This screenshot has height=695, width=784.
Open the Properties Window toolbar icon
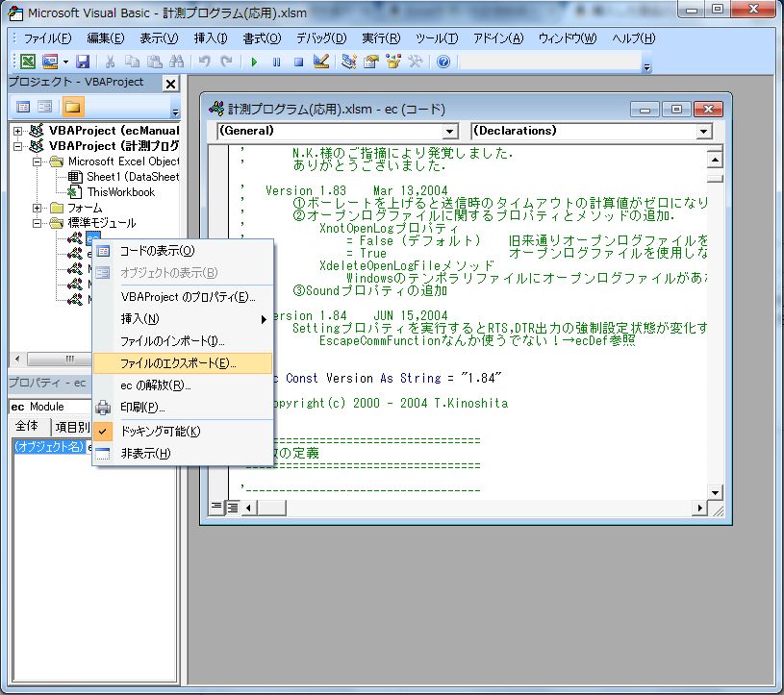click(371, 62)
